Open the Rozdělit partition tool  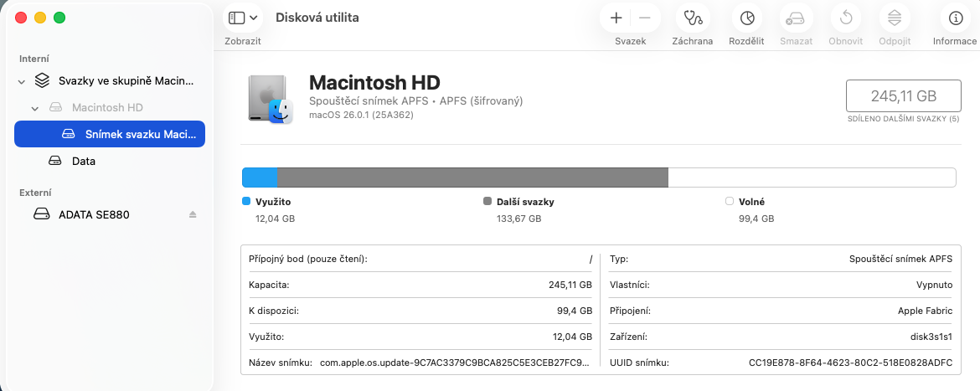746,18
